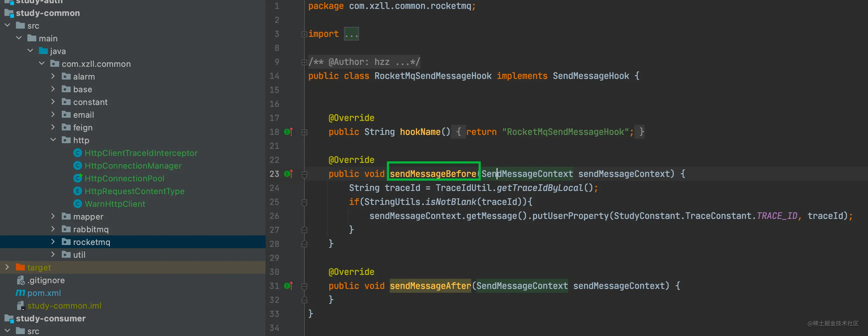Click line number 23 in the gutter
This screenshot has width=868, height=336.
[274, 174]
